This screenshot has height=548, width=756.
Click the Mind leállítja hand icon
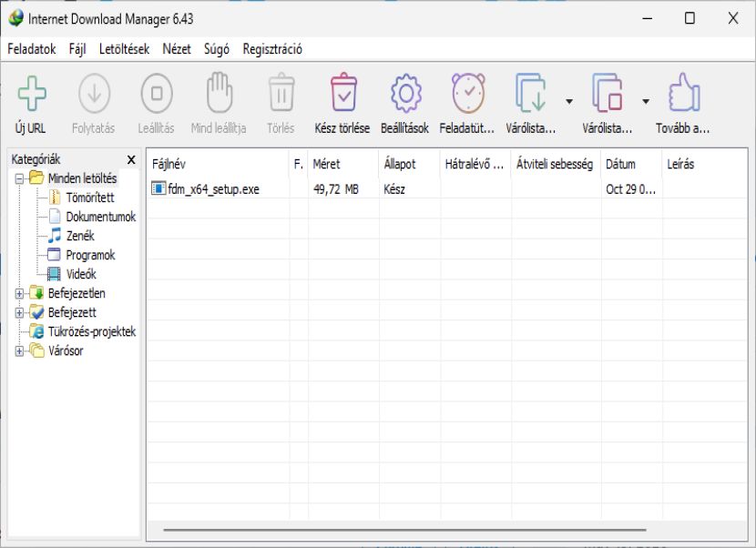click(219, 92)
